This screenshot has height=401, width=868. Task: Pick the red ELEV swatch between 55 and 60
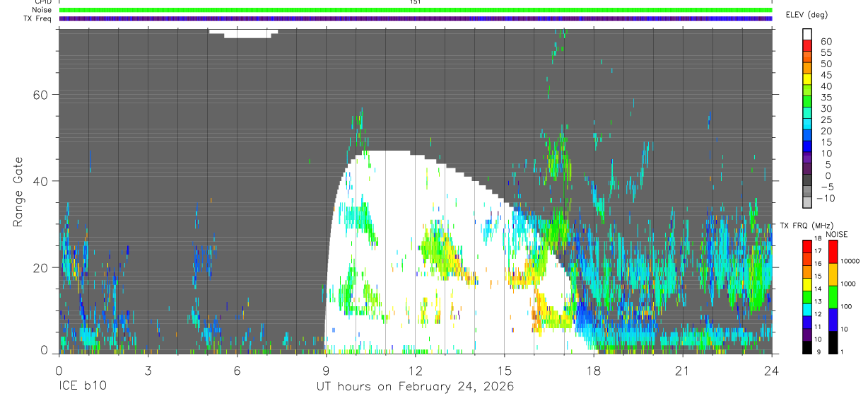pyautogui.click(x=808, y=47)
